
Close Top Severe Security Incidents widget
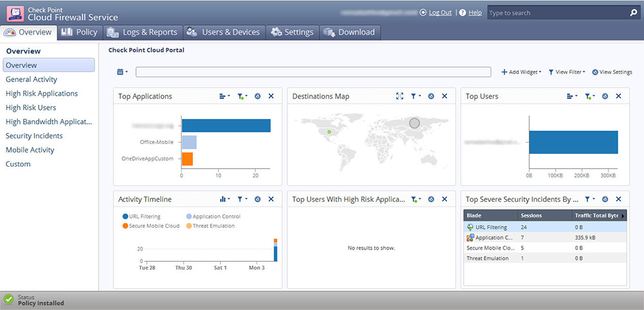click(618, 199)
